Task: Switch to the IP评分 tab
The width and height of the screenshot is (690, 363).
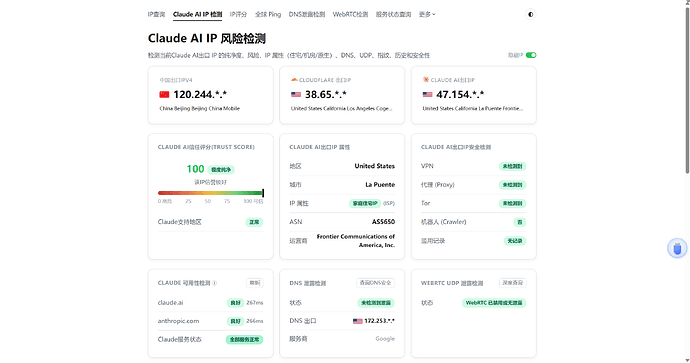Action: [x=238, y=15]
